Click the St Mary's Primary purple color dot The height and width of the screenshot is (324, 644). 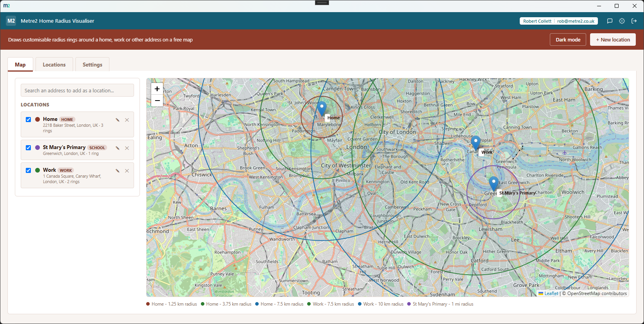point(38,148)
